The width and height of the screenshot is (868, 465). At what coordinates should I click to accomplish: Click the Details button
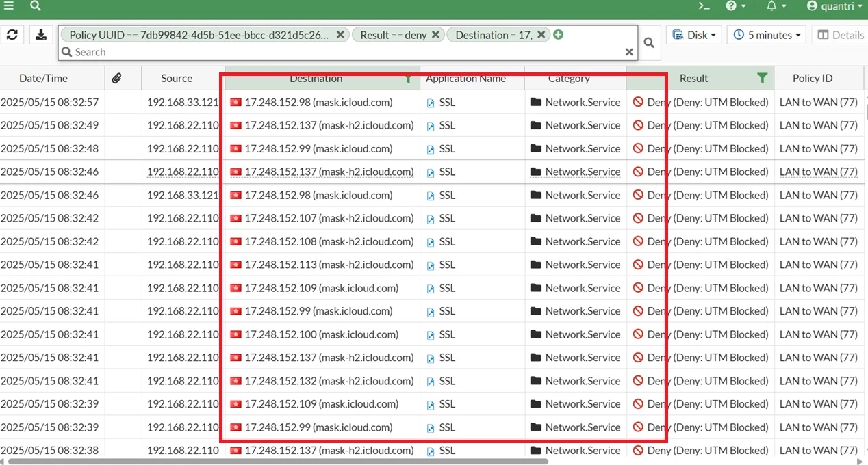840,35
